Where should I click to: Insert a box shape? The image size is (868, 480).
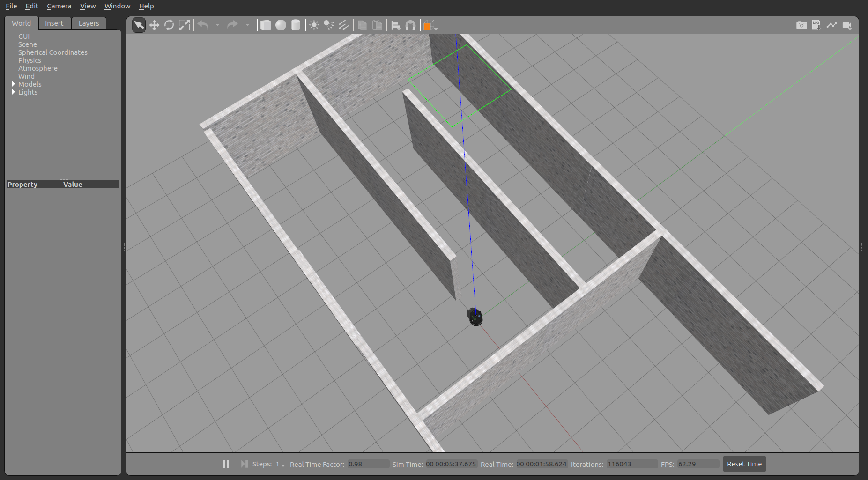(x=266, y=25)
